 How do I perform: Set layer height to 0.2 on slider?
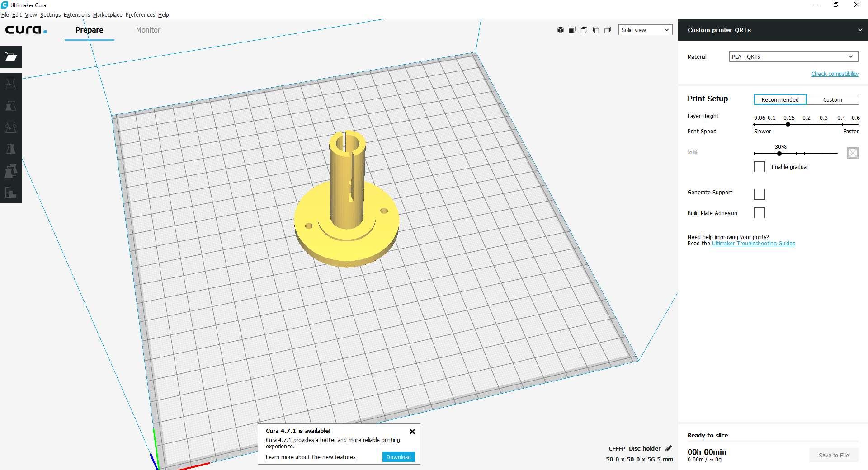click(807, 124)
